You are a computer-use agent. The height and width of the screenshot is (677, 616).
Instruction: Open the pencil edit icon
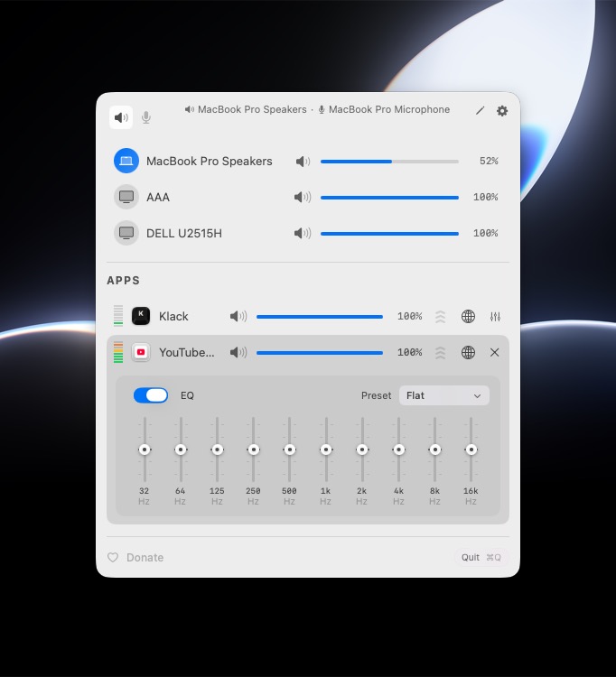click(x=480, y=111)
